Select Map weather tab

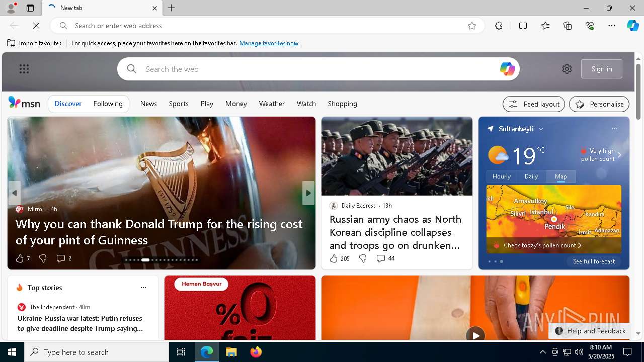tap(560, 176)
